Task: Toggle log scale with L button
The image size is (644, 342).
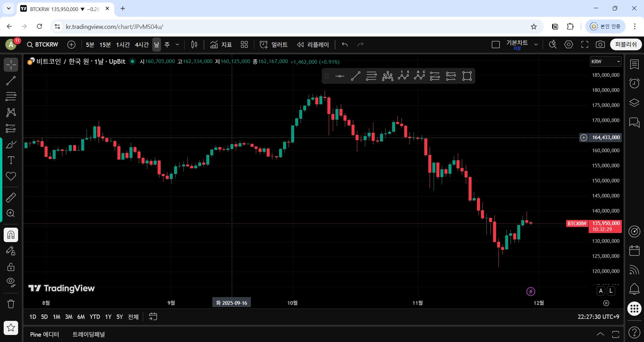Action: pos(611,291)
